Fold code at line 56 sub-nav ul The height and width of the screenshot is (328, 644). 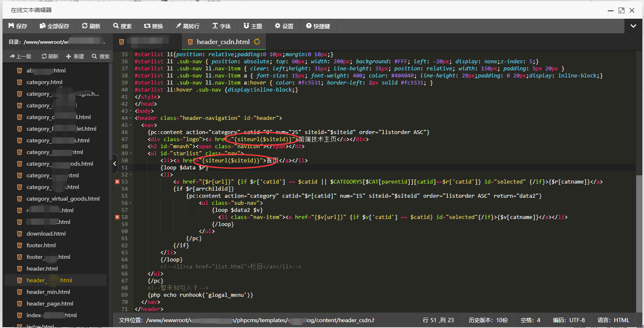coord(131,203)
